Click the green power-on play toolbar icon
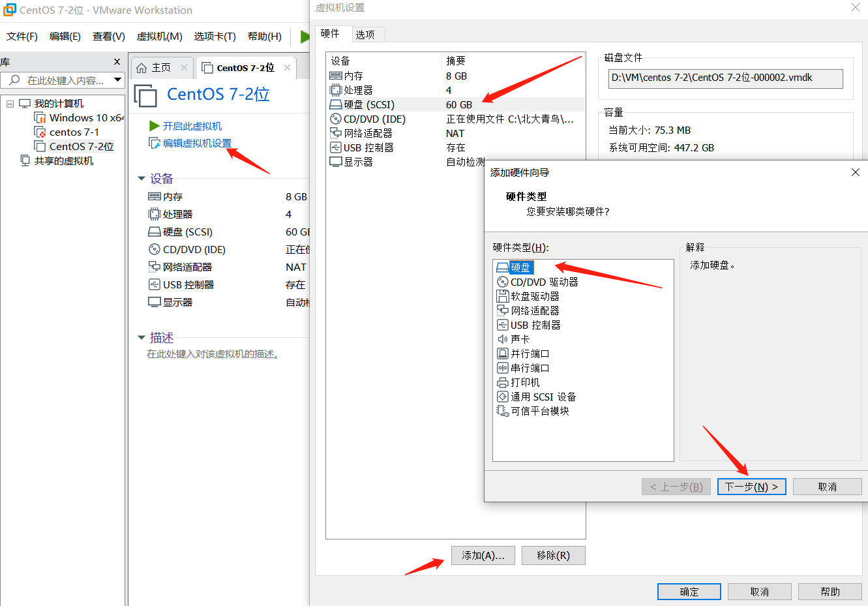The width and height of the screenshot is (868, 606). pyautogui.click(x=305, y=37)
